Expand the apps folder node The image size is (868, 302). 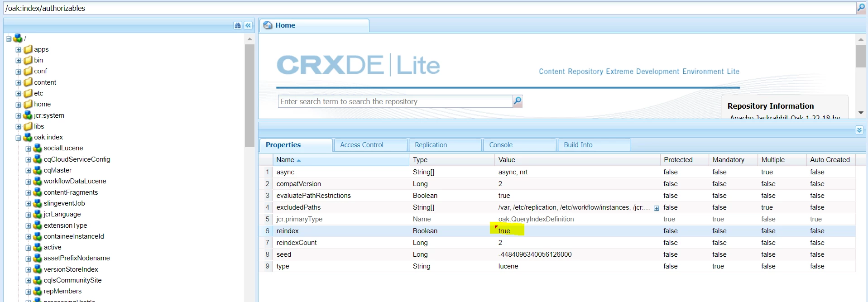(x=19, y=50)
